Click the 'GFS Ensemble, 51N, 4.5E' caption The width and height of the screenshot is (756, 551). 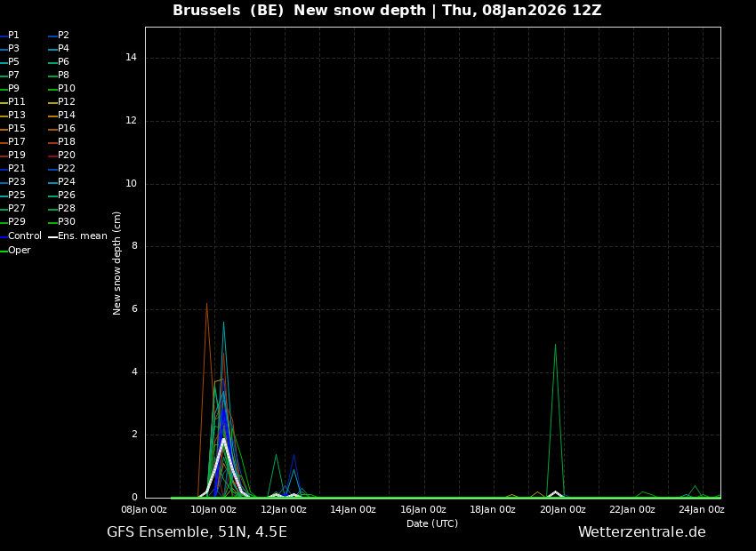pyautogui.click(x=197, y=532)
